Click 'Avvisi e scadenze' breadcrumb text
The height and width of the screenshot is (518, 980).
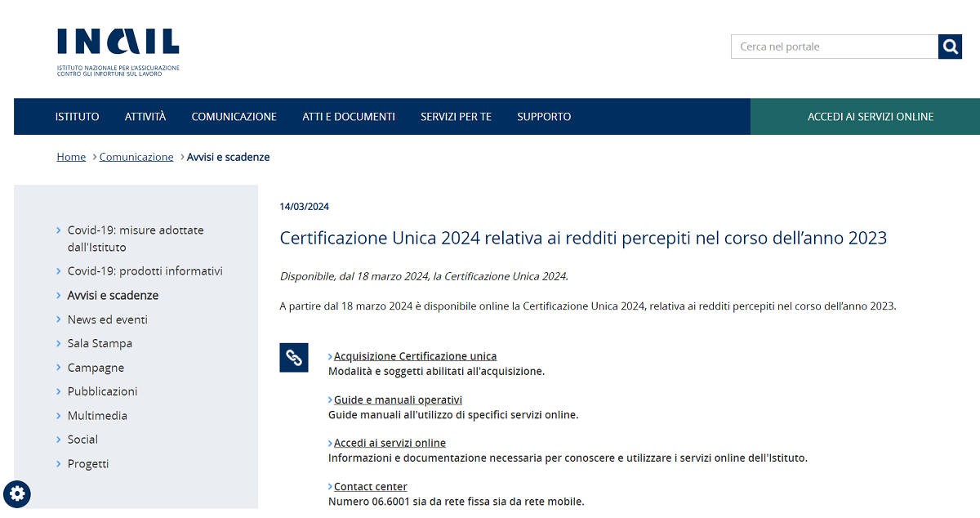click(x=229, y=157)
